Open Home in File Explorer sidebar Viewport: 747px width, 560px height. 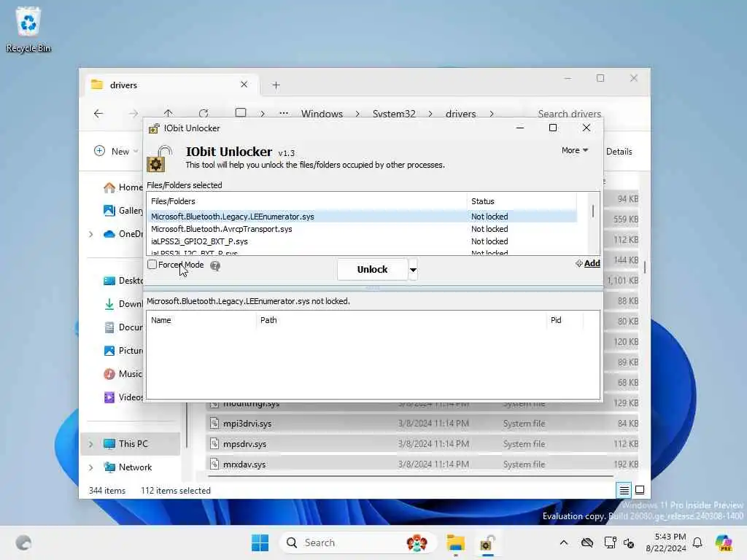123,187
